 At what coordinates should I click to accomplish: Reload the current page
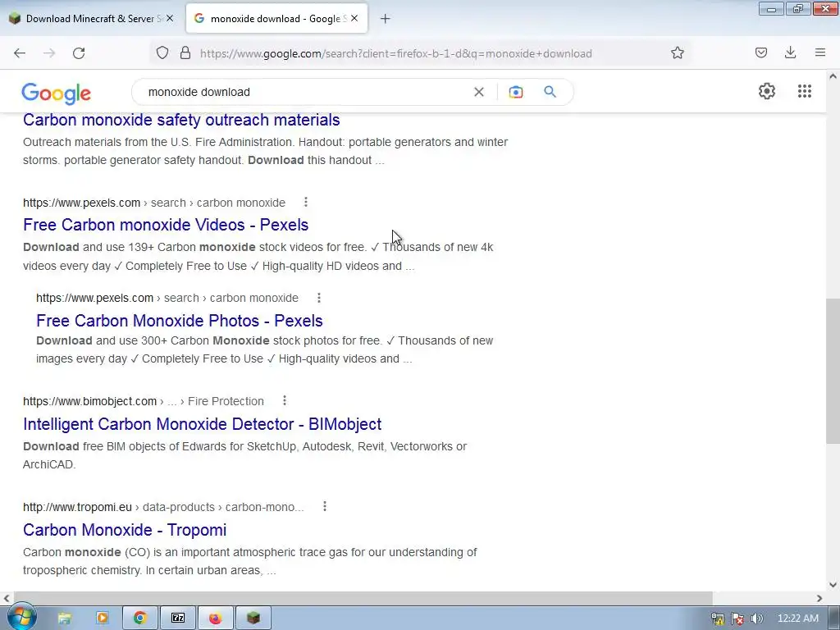(x=79, y=53)
